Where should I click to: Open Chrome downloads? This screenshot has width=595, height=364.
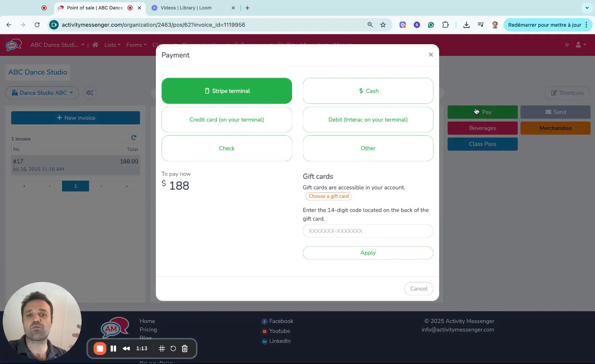[x=466, y=25]
